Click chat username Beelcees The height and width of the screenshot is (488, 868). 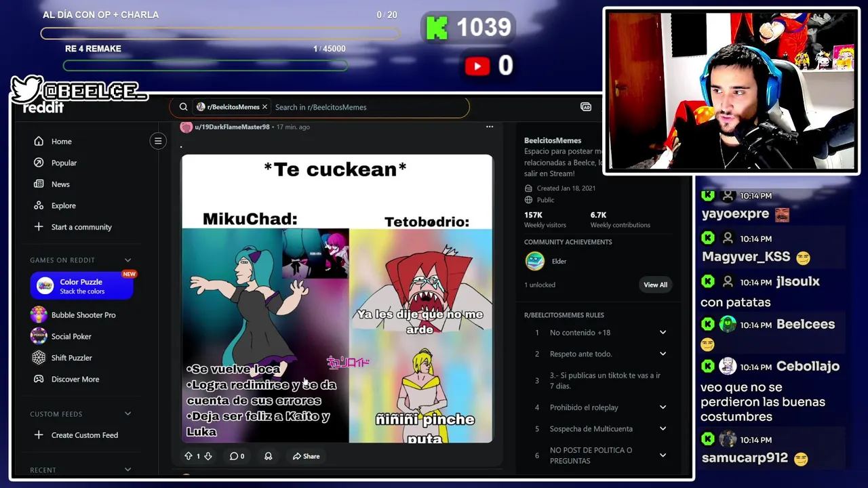[806, 324]
